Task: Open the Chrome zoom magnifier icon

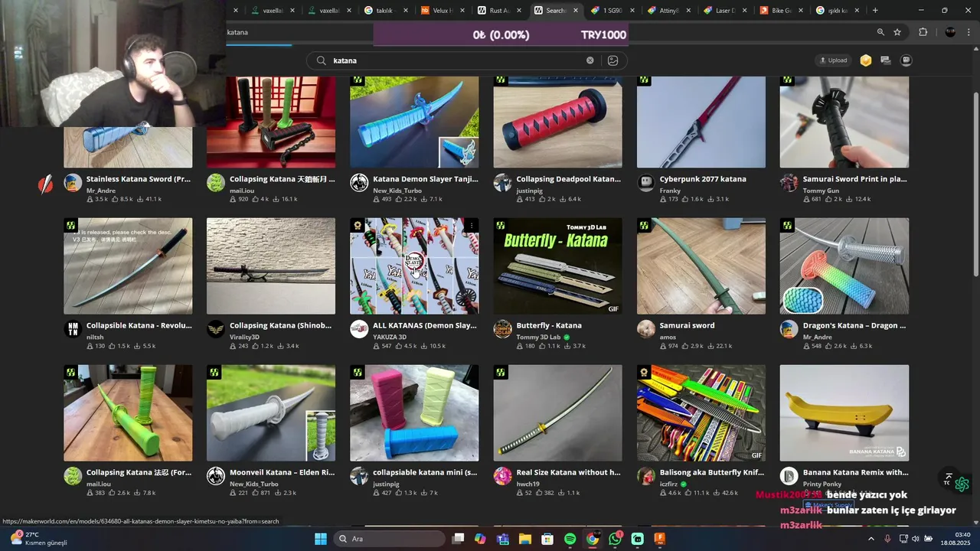Action: point(880,32)
